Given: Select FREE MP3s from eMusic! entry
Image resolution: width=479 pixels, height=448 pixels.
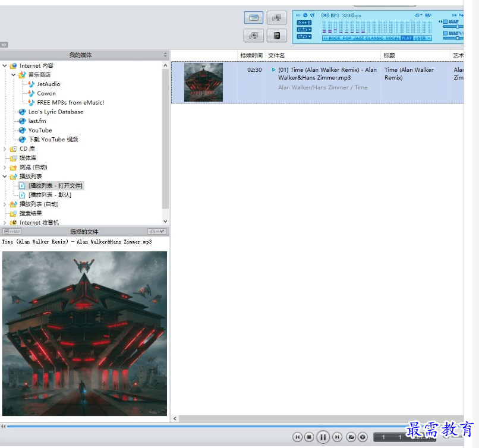Looking at the screenshot, I should coord(70,102).
